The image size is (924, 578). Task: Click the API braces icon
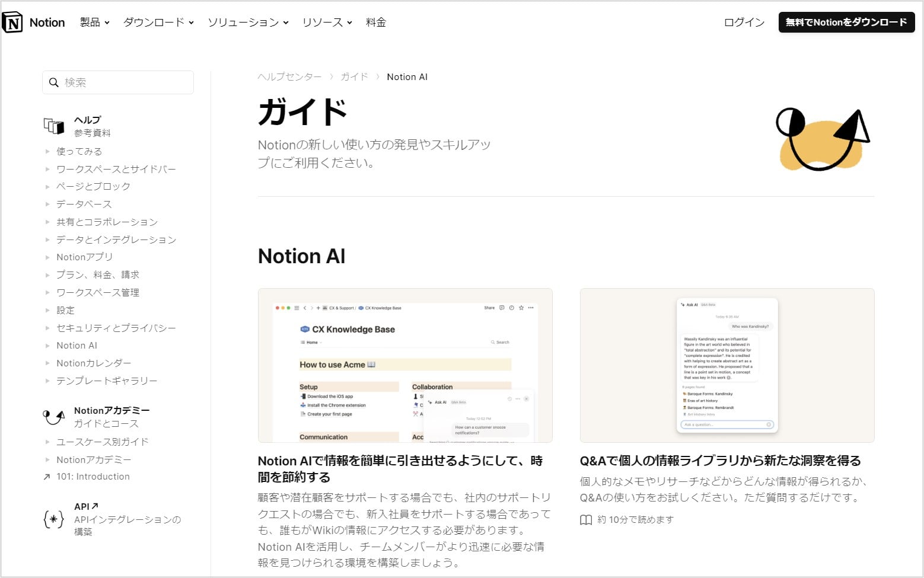coord(54,519)
